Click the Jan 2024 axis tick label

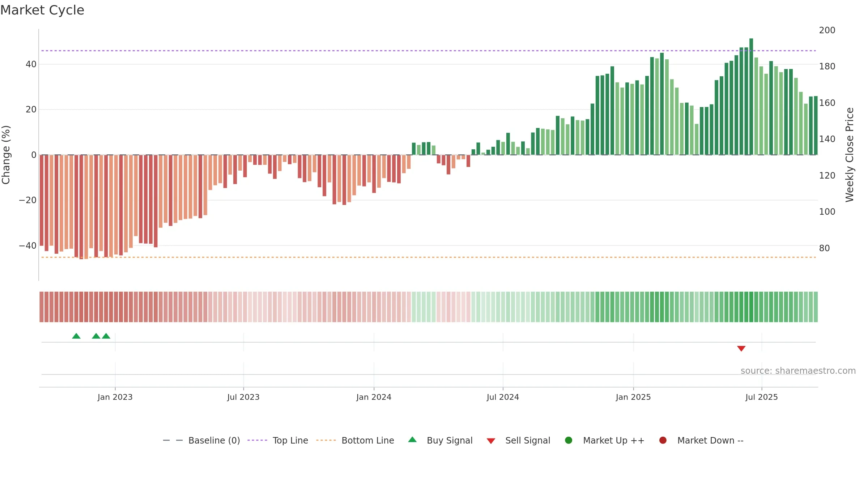(x=374, y=397)
